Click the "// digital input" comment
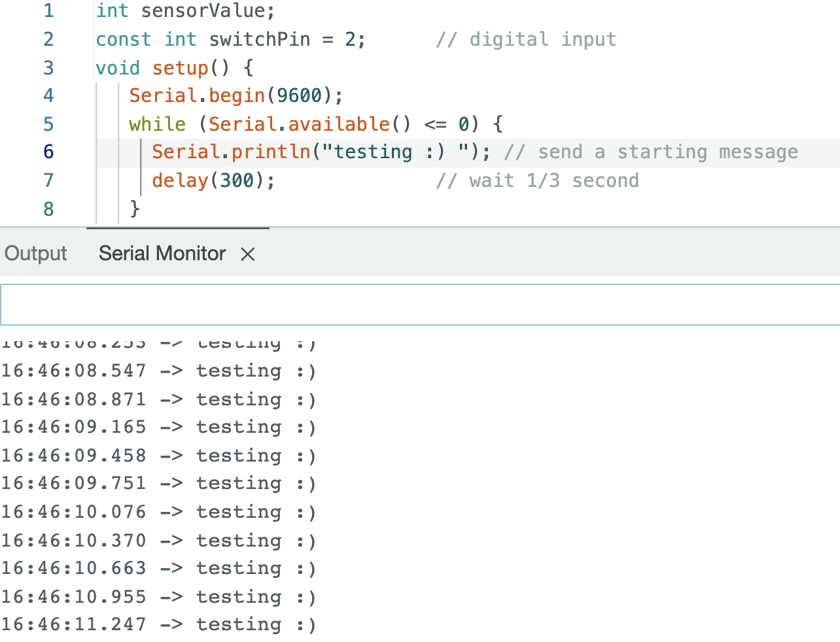Viewport: 840px width, 642px height. pyautogui.click(x=526, y=40)
